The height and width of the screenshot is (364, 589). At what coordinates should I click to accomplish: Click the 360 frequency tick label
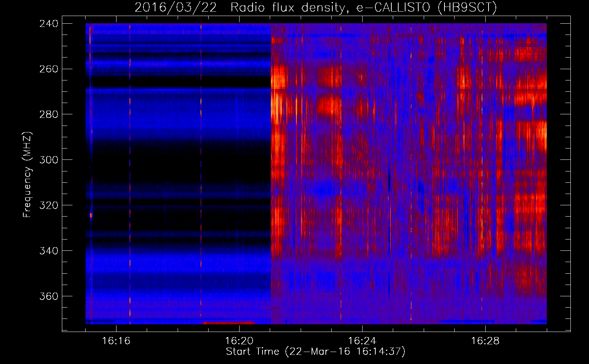pyautogui.click(x=49, y=296)
